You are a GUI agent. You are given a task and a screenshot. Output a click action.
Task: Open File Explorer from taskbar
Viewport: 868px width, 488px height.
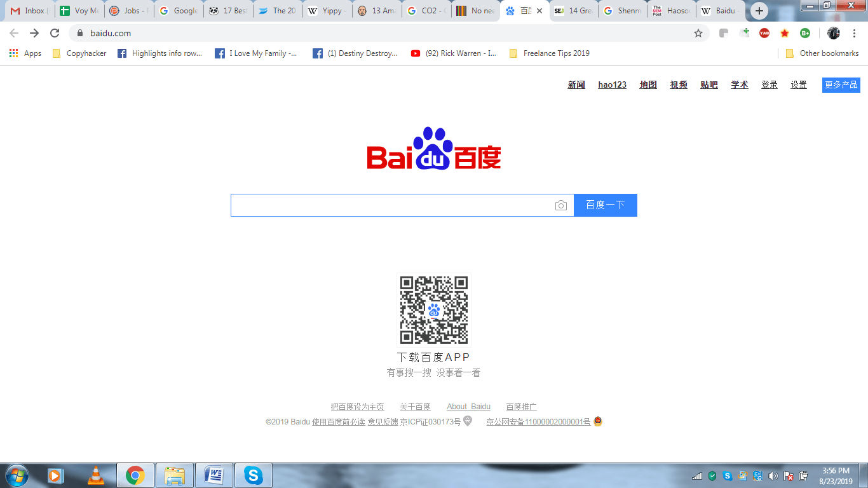tap(175, 475)
